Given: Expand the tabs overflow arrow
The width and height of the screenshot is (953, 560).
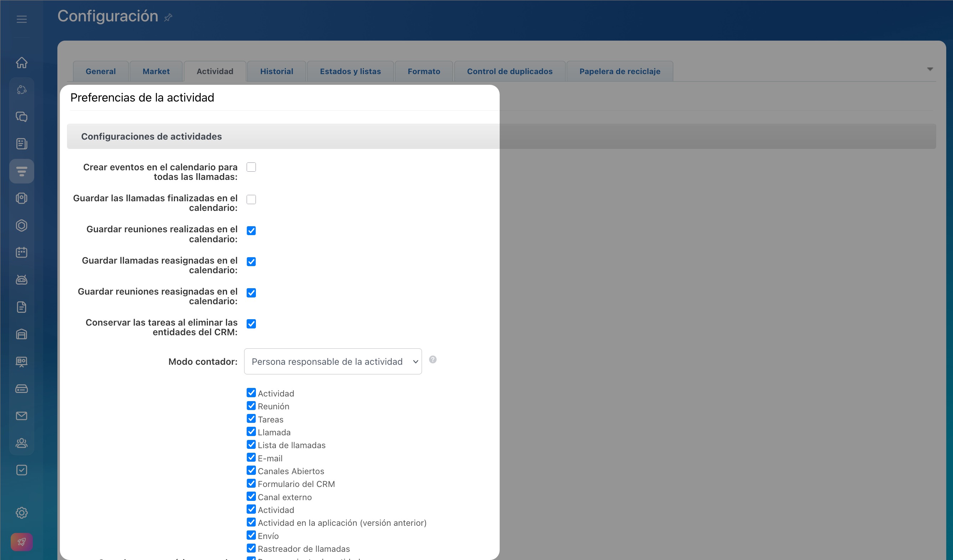Looking at the screenshot, I should 930,69.
